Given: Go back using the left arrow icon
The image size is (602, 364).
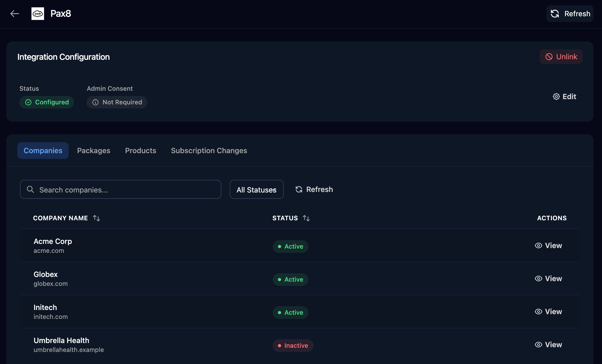Looking at the screenshot, I should click(x=15, y=14).
